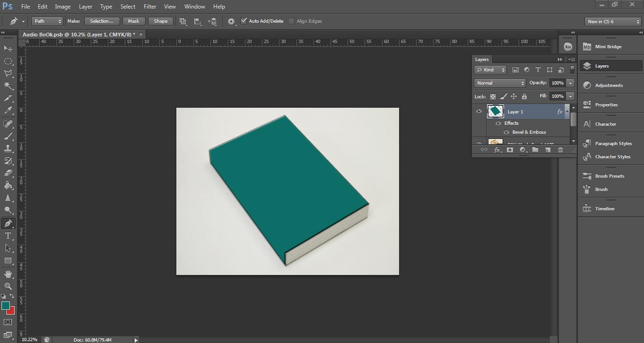644x343 pixels.
Task: Select the Eraser tool
Action: coord(8,173)
